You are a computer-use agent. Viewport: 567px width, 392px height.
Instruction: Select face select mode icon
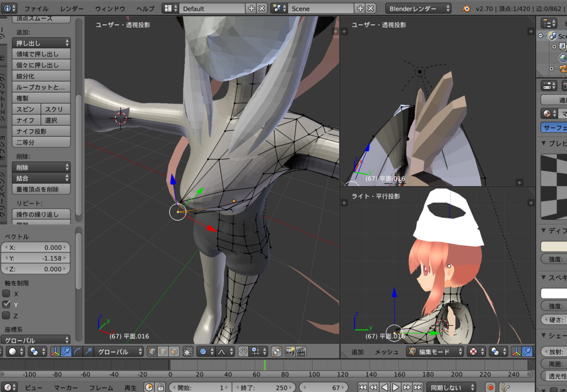(x=174, y=351)
